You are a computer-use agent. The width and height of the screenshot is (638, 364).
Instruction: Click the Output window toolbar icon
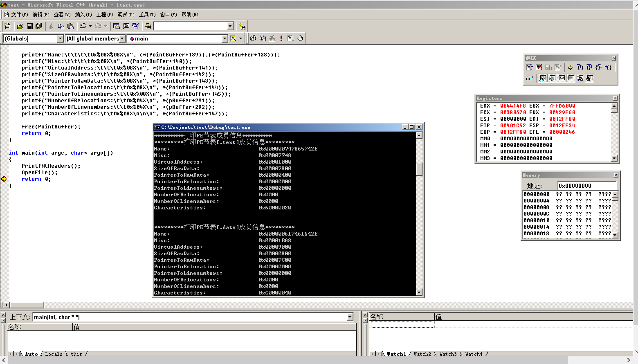click(126, 26)
